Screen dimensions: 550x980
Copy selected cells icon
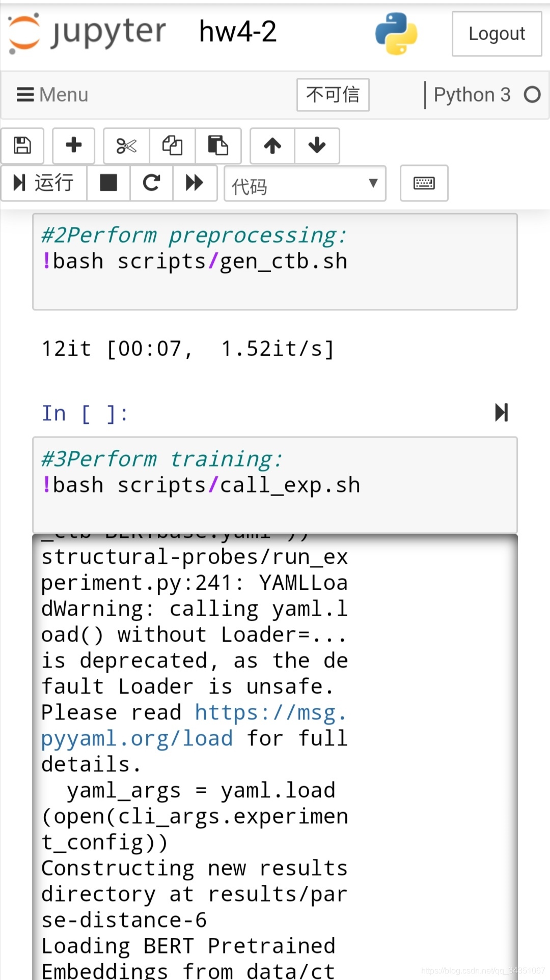172,146
